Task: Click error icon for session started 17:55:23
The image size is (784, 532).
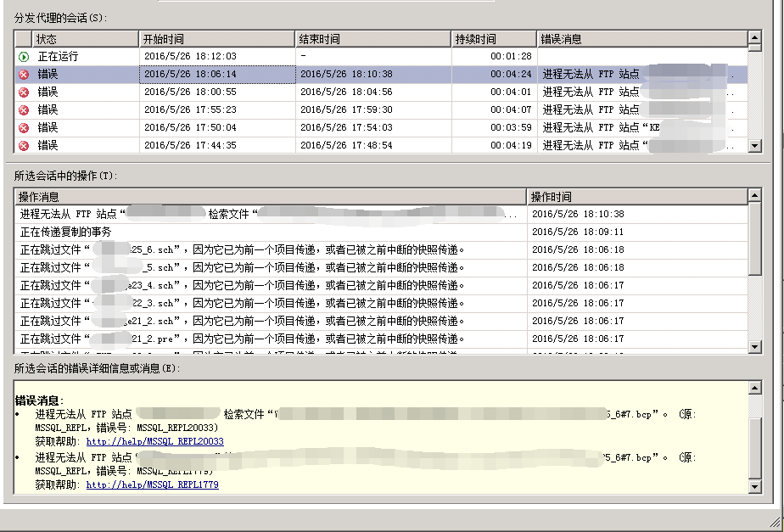Action: point(24,110)
